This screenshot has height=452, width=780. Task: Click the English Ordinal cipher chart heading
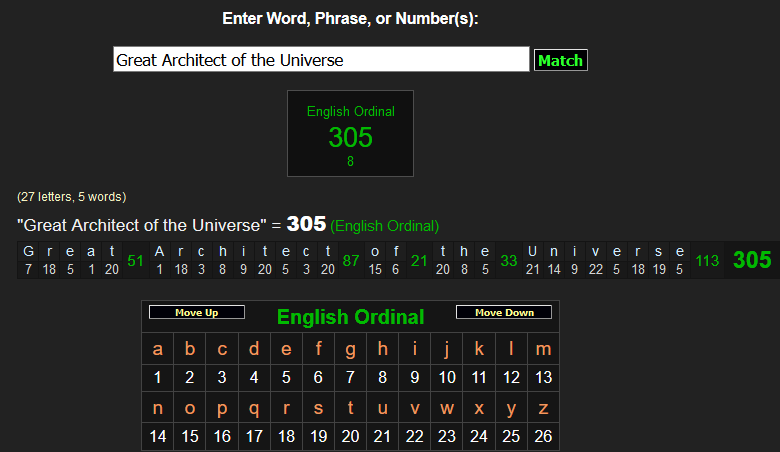(x=350, y=318)
